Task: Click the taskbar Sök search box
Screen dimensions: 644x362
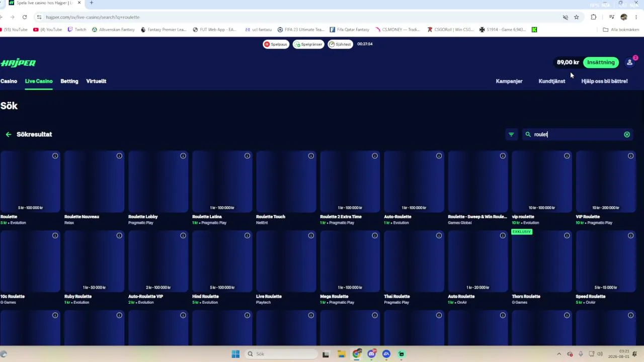Action: pos(281,354)
